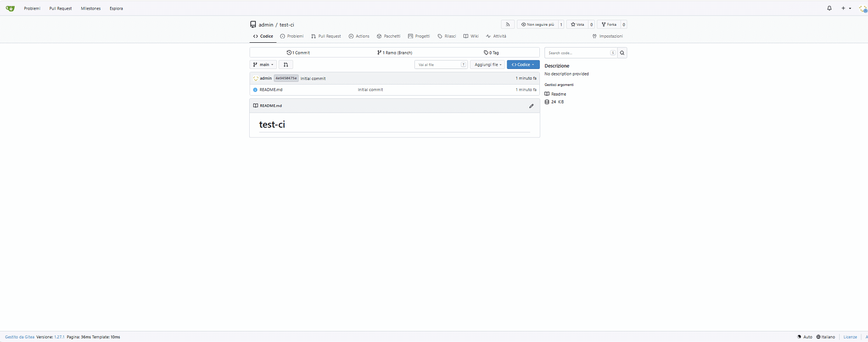
Task: Open the user avatar menu
Action: (x=863, y=8)
